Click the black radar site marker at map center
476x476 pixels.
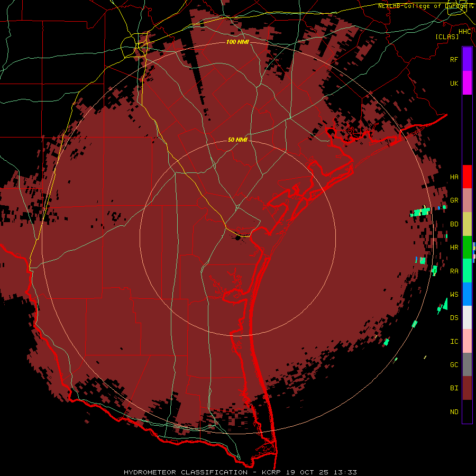coord(237,237)
